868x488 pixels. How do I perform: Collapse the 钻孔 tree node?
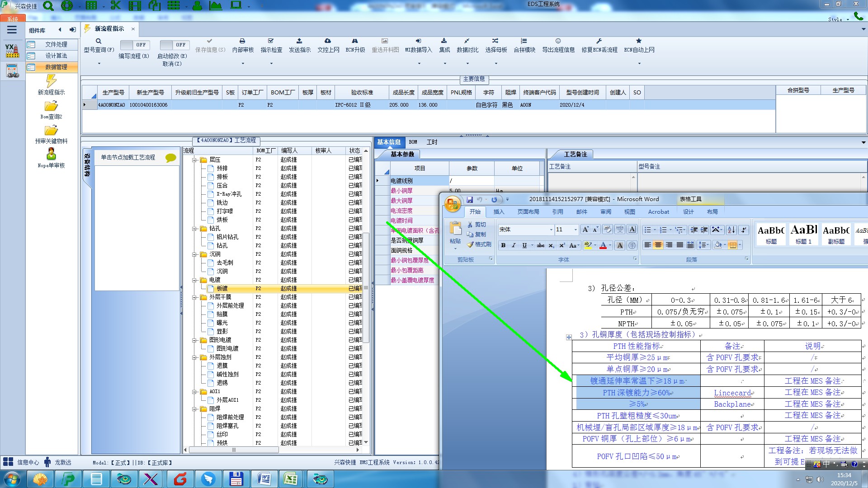(195, 229)
